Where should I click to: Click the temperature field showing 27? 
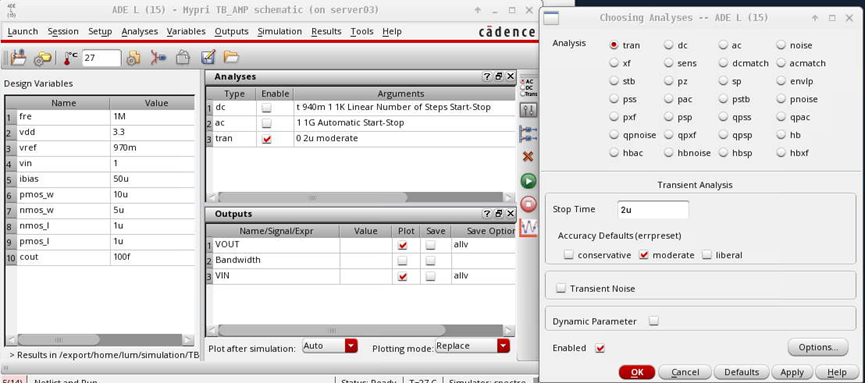coord(101,58)
